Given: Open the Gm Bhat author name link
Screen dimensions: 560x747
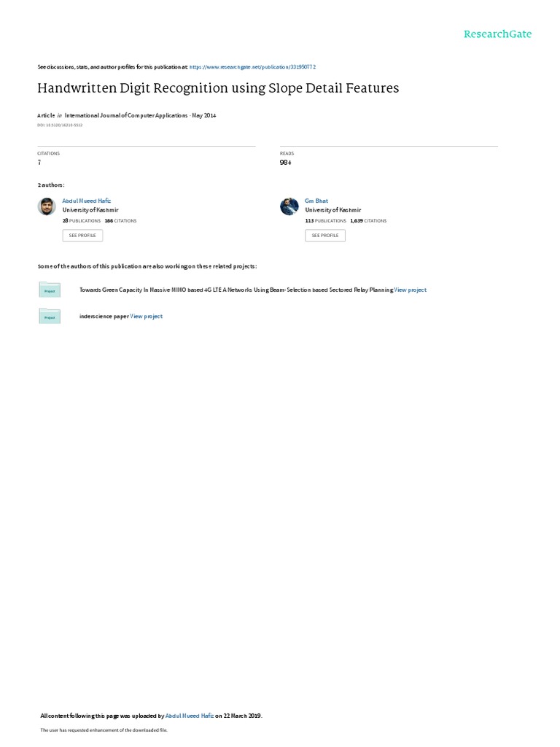Looking at the screenshot, I should pyautogui.click(x=316, y=201).
